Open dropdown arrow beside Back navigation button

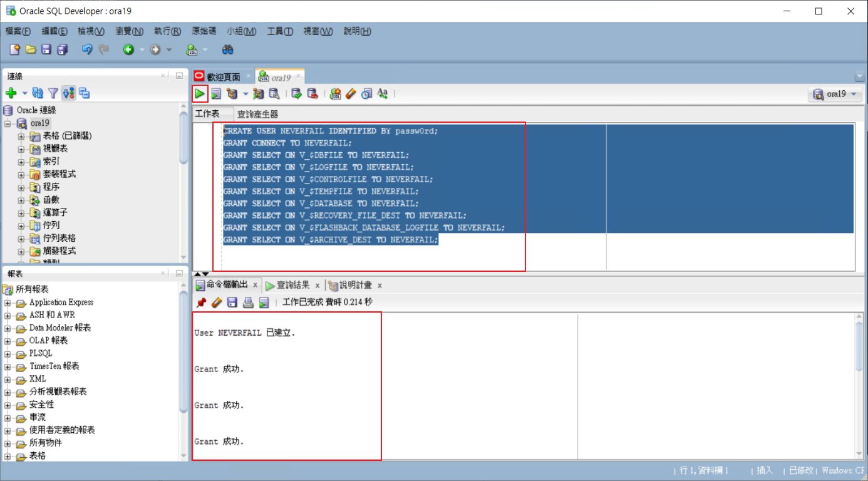click(142, 49)
